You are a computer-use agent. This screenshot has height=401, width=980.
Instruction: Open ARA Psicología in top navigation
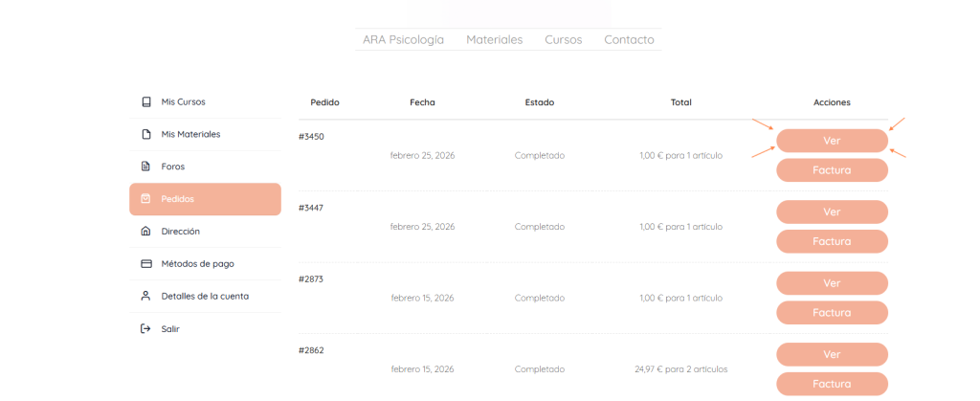click(x=403, y=40)
